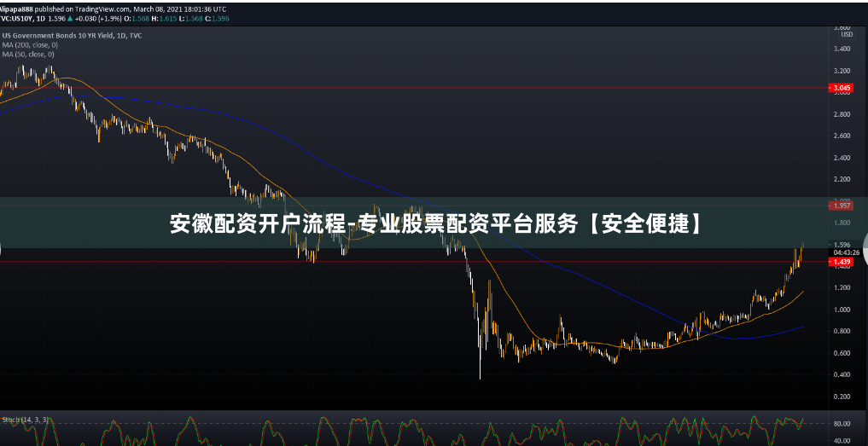Click the 0.800 price axis value
Viewport: 868px width, 446px height.
tap(842, 332)
